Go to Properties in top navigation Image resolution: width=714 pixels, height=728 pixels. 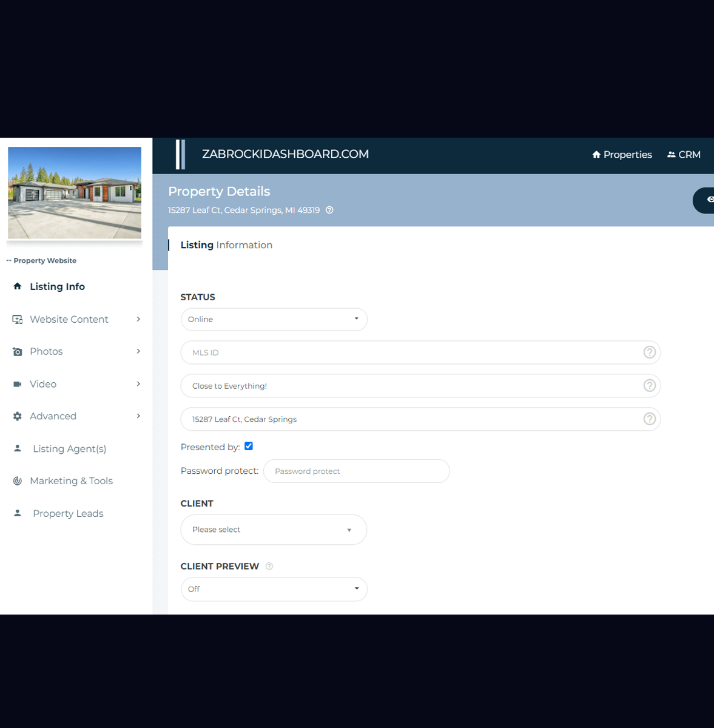coord(622,155)
